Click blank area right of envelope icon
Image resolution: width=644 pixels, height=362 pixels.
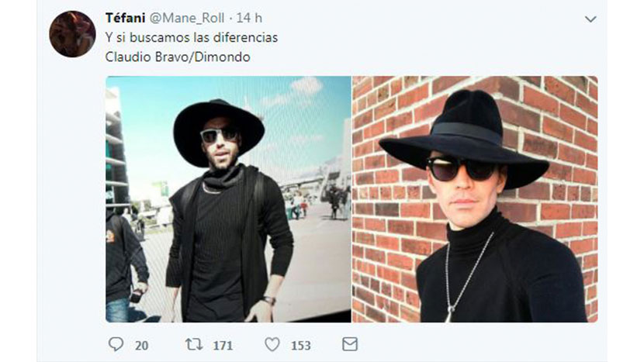pos(466,343)
